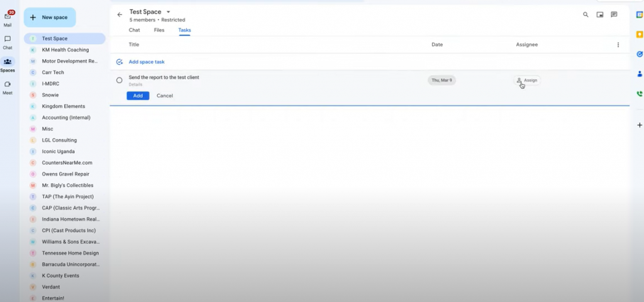Click the blue Add button
Screen dimensions: 644x302
pos(138,96)
